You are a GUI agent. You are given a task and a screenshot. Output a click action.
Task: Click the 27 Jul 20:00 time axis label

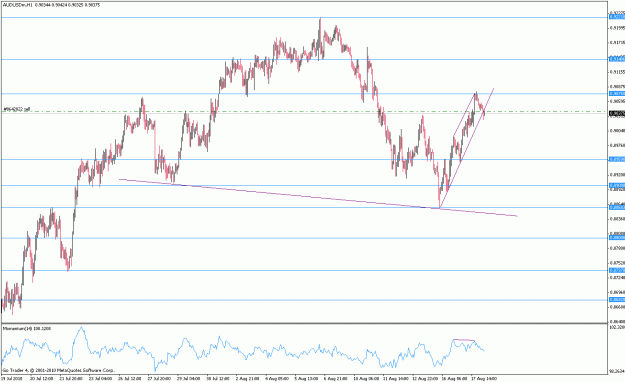click(x=159, y=378)
